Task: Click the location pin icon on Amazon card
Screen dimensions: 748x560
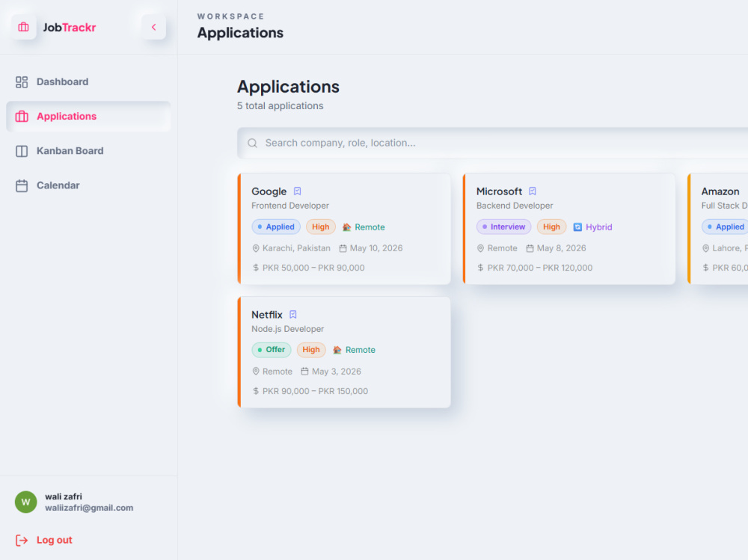Action: pyautogui.click(x=705, y=248)
